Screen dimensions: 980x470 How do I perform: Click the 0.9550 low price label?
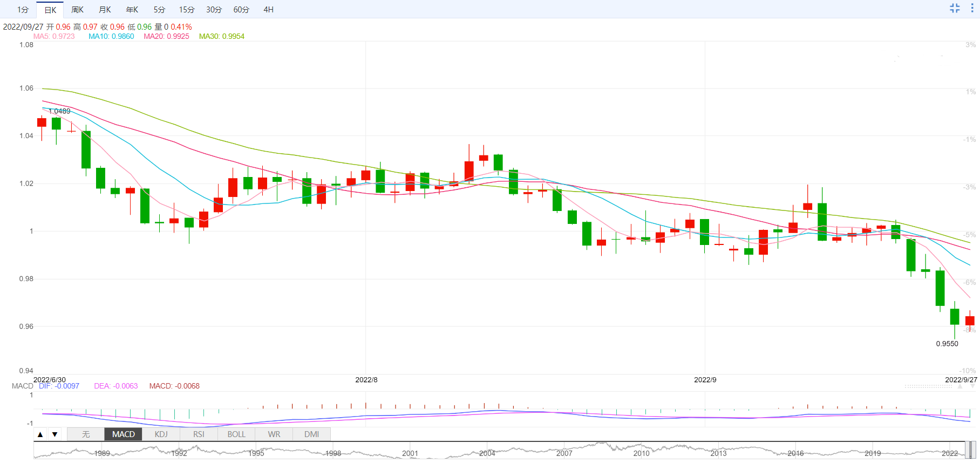947,344
